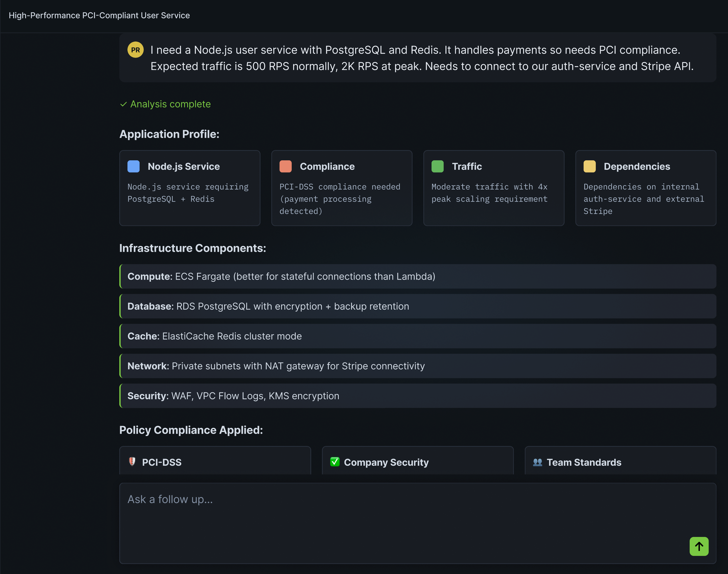Click the High-Performance PCI-Compliant title
Image resolution: width=728 pixels, height=574 pixels.
[99, 15]
